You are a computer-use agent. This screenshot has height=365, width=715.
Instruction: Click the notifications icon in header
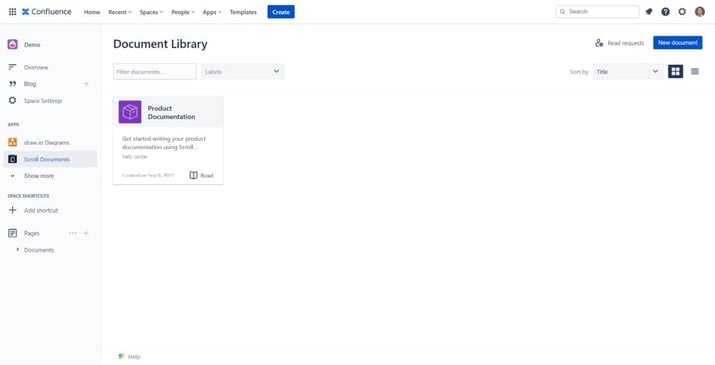pyautogui.click(x=649, y=12)
